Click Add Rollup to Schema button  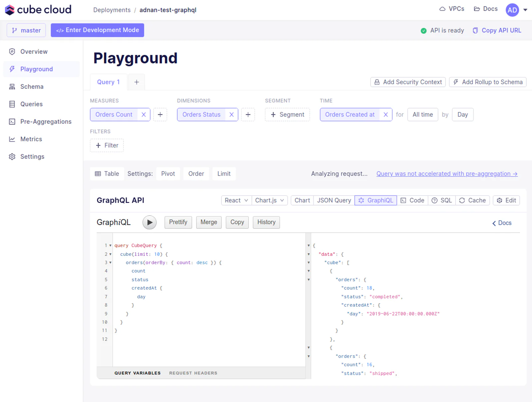point(488,82)
